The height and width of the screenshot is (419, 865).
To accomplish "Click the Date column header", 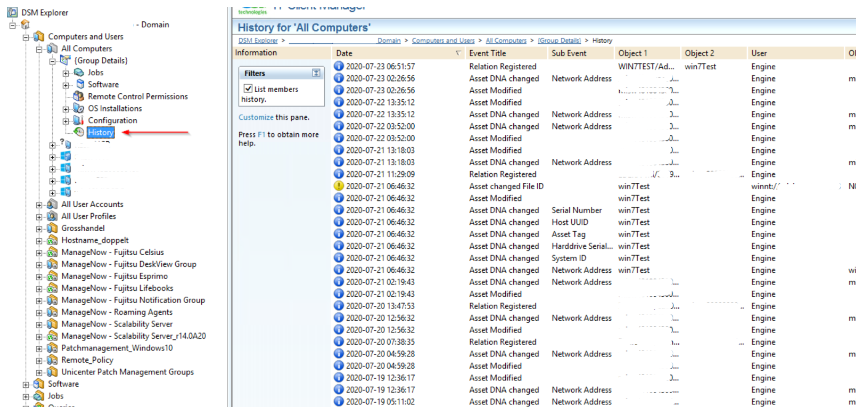I will pos(345,52).
